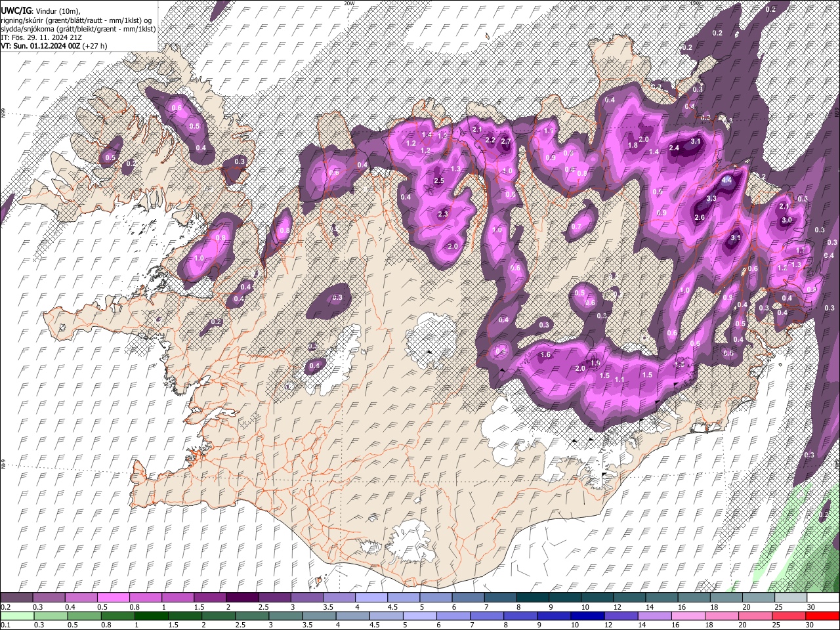Click the 'VT: Sun. 01.12.2024 00Z (+27 h)' line
This screenshot has width=840, height=630.
coord(54,46)
